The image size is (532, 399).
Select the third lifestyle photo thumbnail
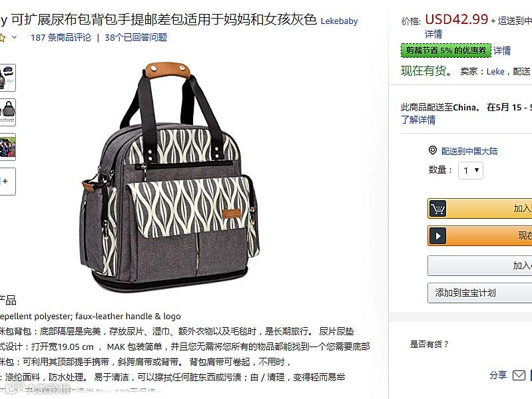pyautogui.click(x=7, y=147)
